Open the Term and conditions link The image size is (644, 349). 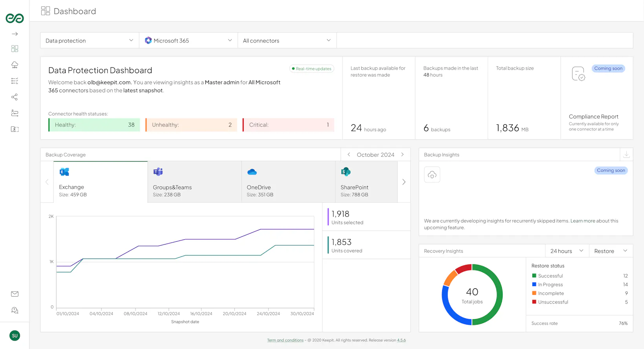(x=285, y=340)
